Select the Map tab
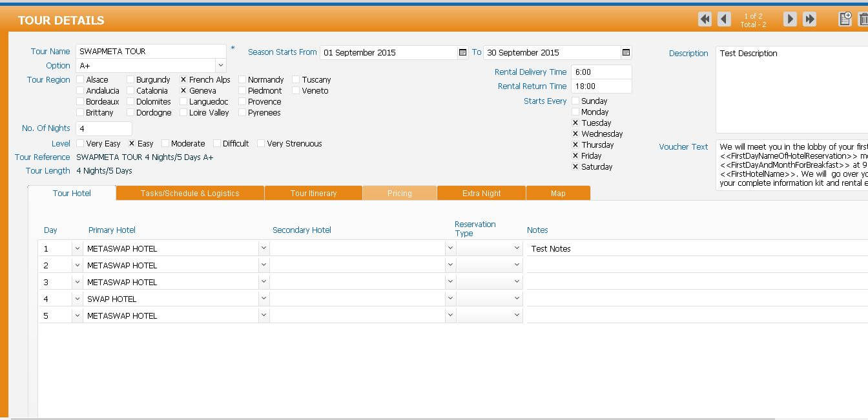Image resolution: width=868 pixels, height=420 pixels. pyautogui.click(x=558, y=193)
